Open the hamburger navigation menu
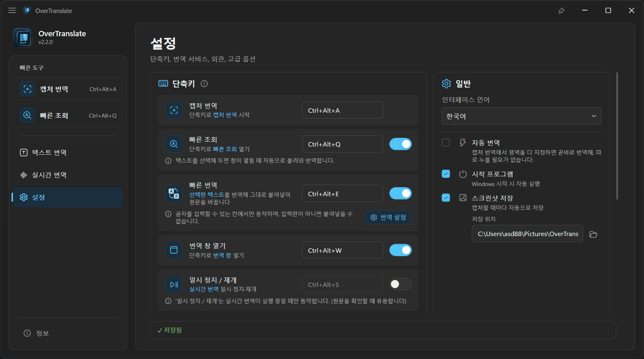 [12, 11]
